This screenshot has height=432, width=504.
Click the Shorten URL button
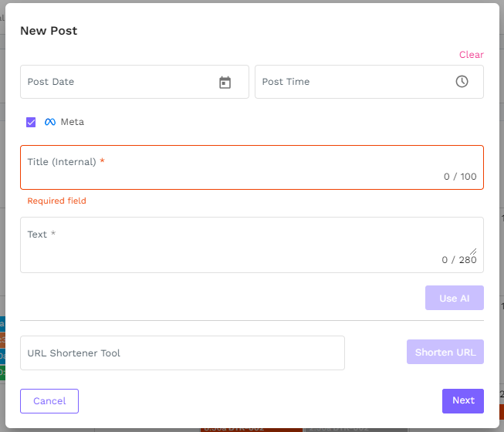445,352
